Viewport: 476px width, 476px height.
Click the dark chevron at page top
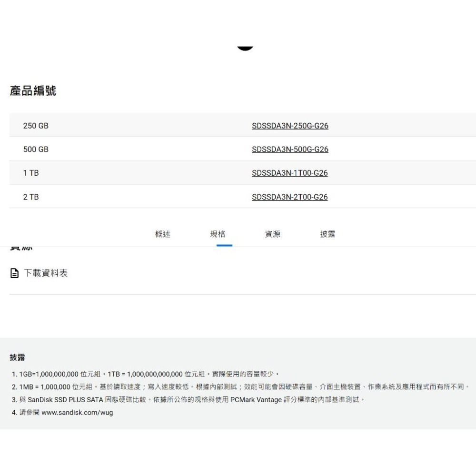[x=245, y=46]
